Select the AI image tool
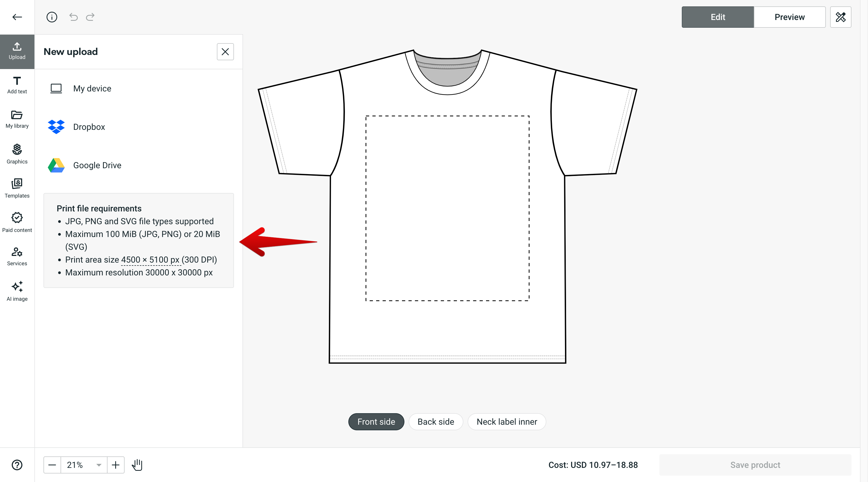Screen dimensions: 868x482 tap(17, 291)
